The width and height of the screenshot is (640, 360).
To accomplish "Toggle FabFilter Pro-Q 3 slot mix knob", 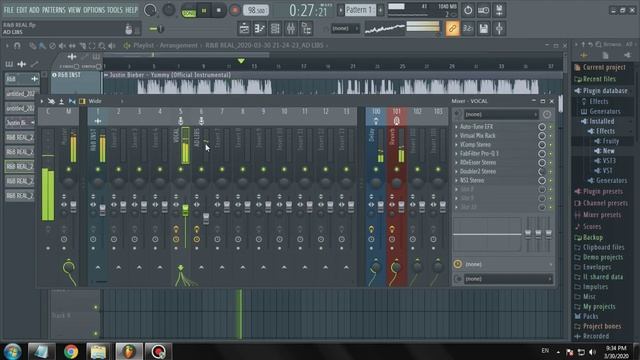I will tap(542, 154).
